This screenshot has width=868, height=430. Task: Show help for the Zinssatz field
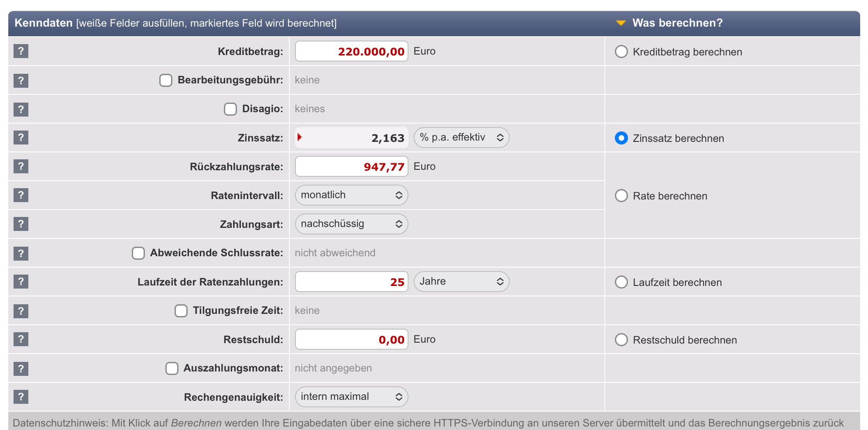[x=21, y=138]
